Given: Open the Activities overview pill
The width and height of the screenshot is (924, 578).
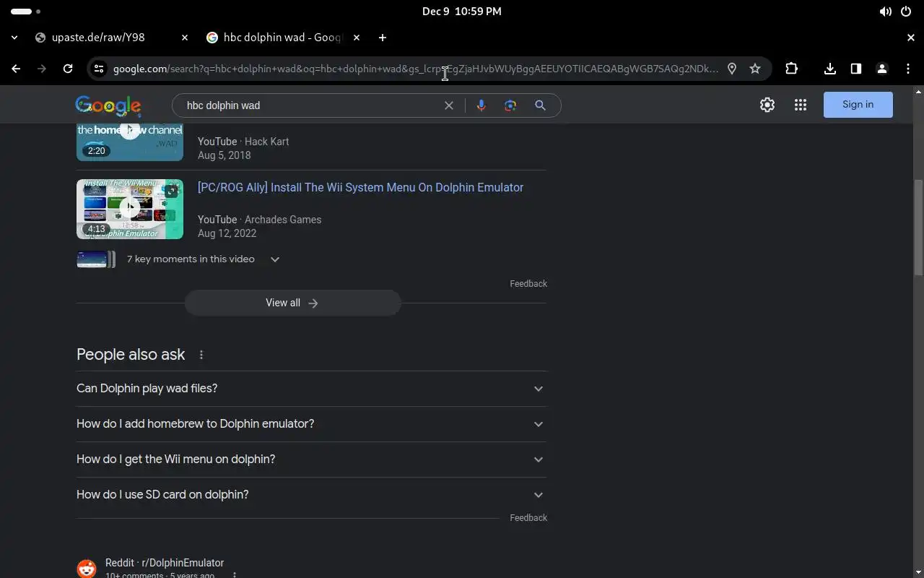Looking at the screenshot, I should (26, 12).
